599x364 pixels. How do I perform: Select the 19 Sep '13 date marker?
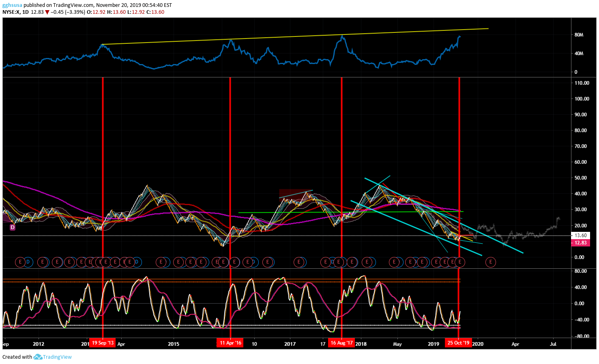coord(103,343)
